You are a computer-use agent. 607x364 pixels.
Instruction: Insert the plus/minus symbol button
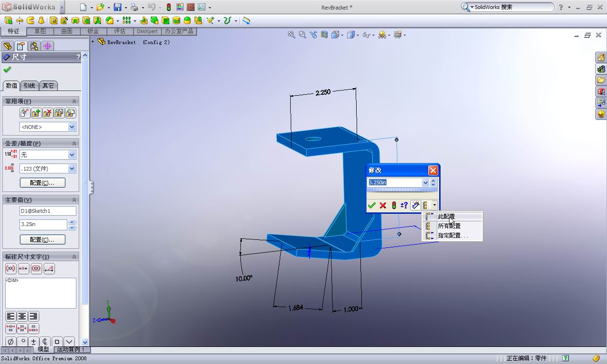(33, 341)
